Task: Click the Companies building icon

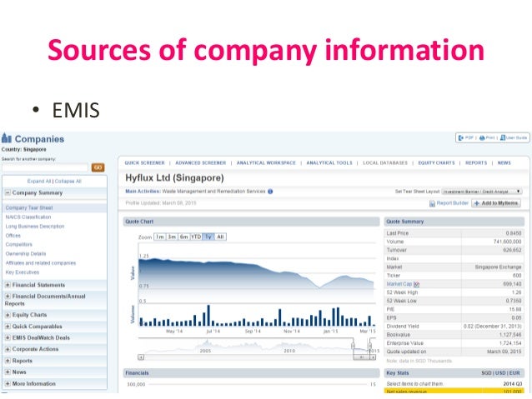Action: (7, 138)
